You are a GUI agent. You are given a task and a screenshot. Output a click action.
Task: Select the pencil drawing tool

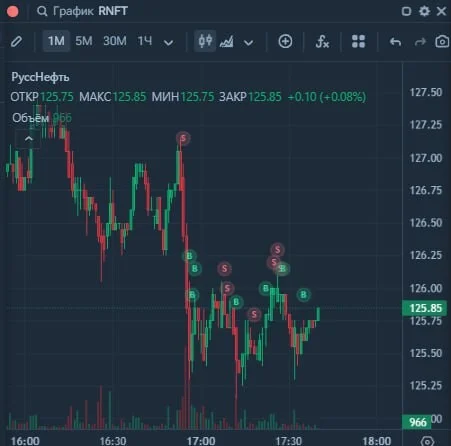[x=16, y=42]
